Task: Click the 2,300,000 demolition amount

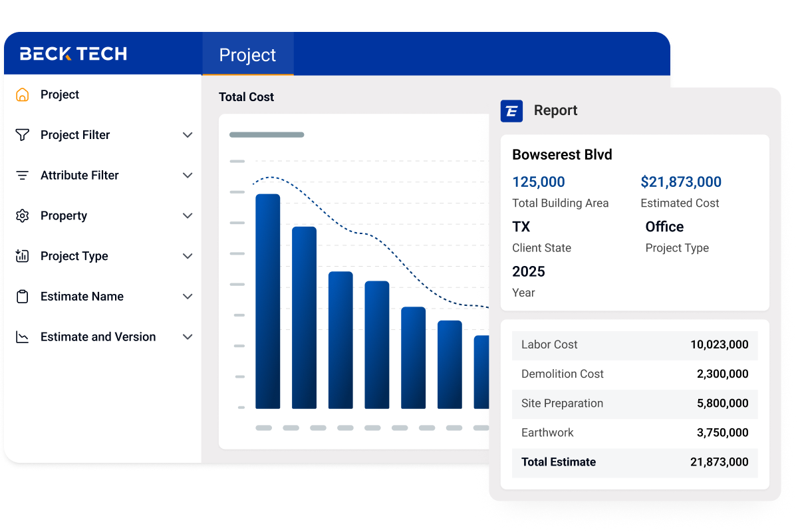Action: [723, 374]
